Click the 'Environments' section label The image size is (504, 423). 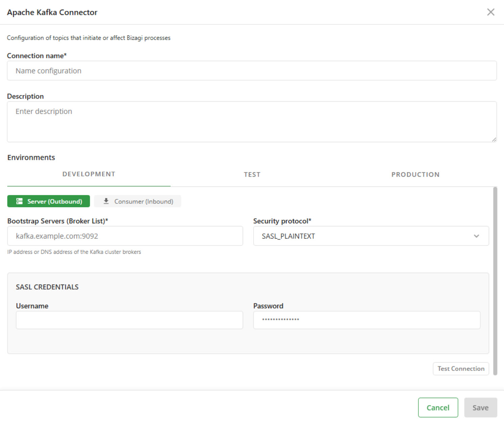31,157
